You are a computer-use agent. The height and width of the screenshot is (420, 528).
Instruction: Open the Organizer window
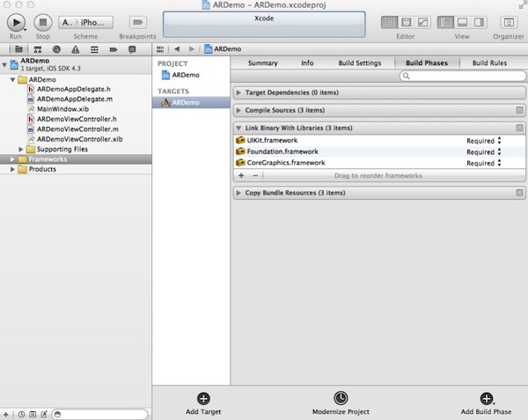[509, 23]
